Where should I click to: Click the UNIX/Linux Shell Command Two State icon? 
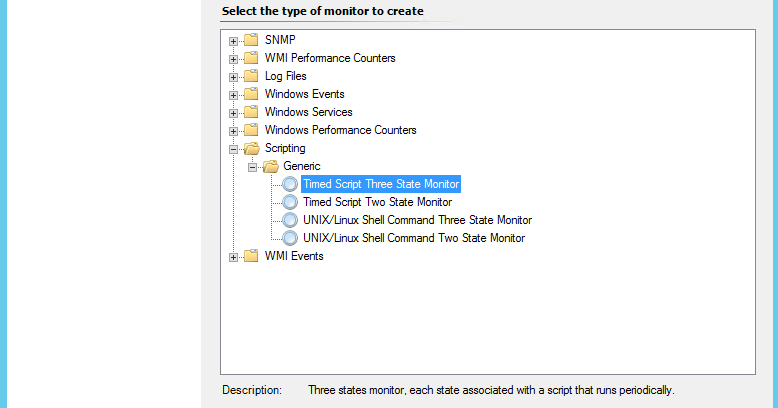pyautogui.click(x=290, y=238)
